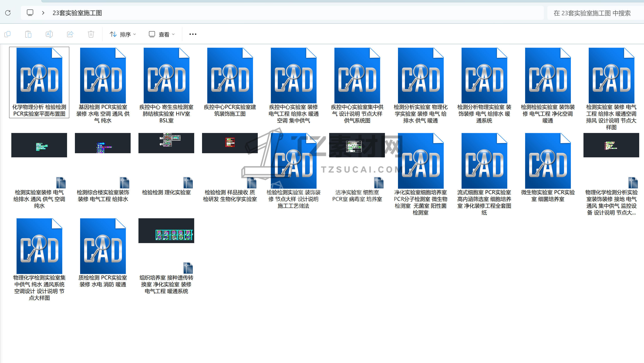
Task: Select 组织培养室 接种遗传转换室 thumbnail
Action: [166, 231]
